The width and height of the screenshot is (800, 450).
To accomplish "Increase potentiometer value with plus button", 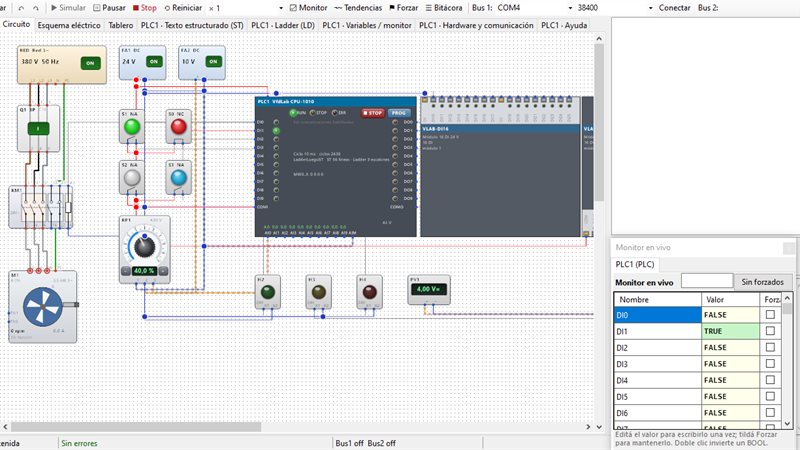I will click(163, 271).
